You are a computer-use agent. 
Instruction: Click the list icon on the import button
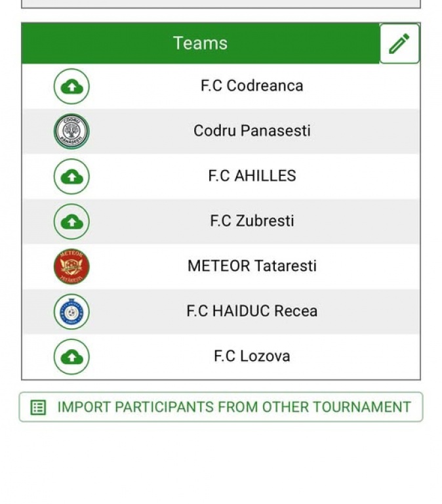point(39,408)
